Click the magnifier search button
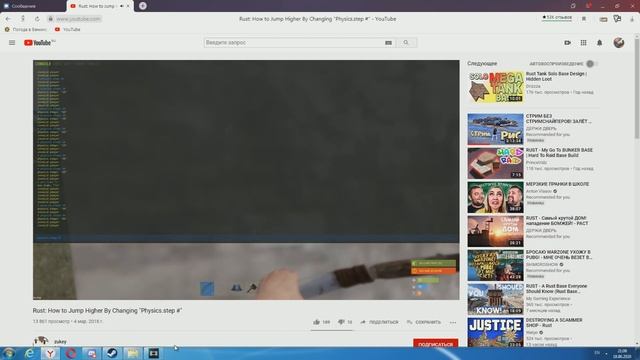 406,42
